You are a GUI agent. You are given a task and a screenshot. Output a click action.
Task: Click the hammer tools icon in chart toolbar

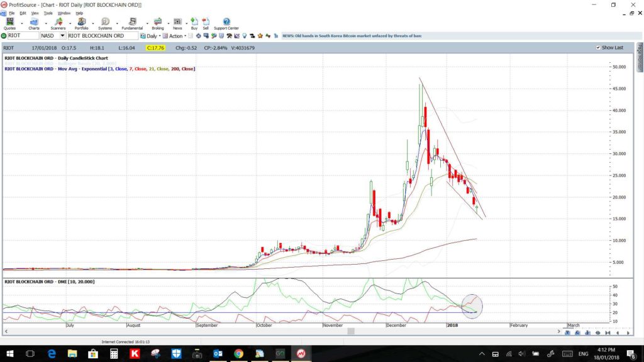pos(229,36)
